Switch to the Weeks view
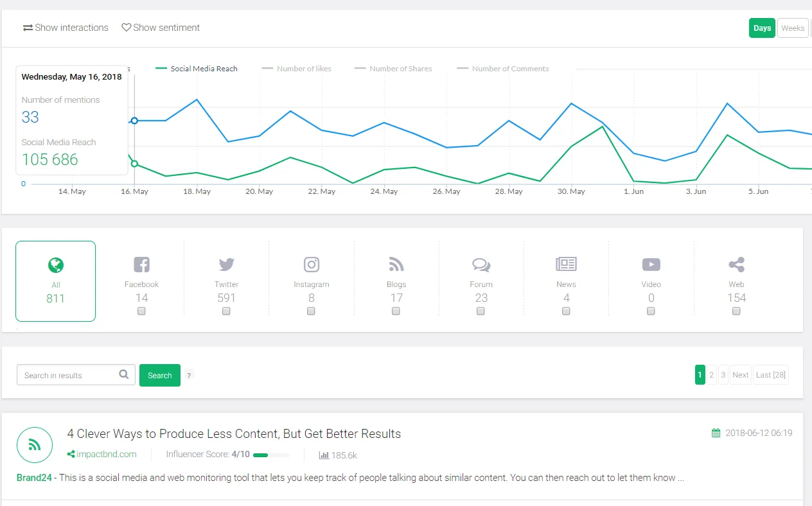This screenshot has height=506, width=812. (792, 28)
